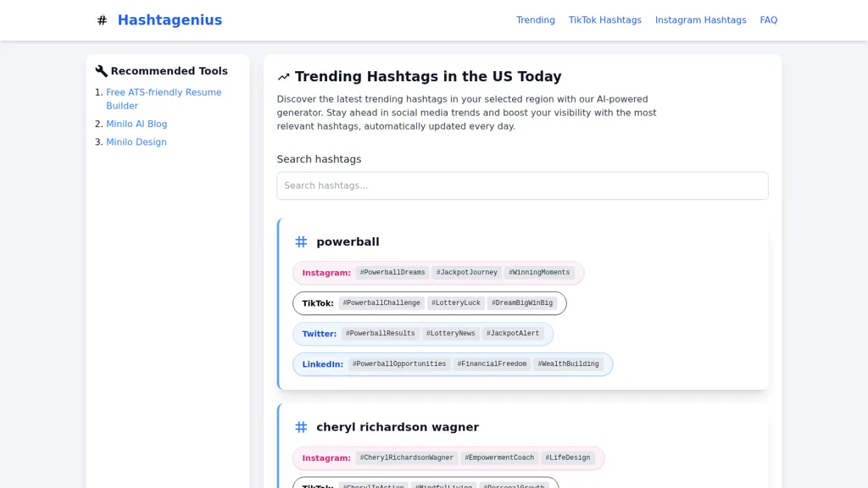The height and width of the screenshot is (488, 868).
Task: Select the #EmpowermentCoach hashtag
Action: pos(499,458)
